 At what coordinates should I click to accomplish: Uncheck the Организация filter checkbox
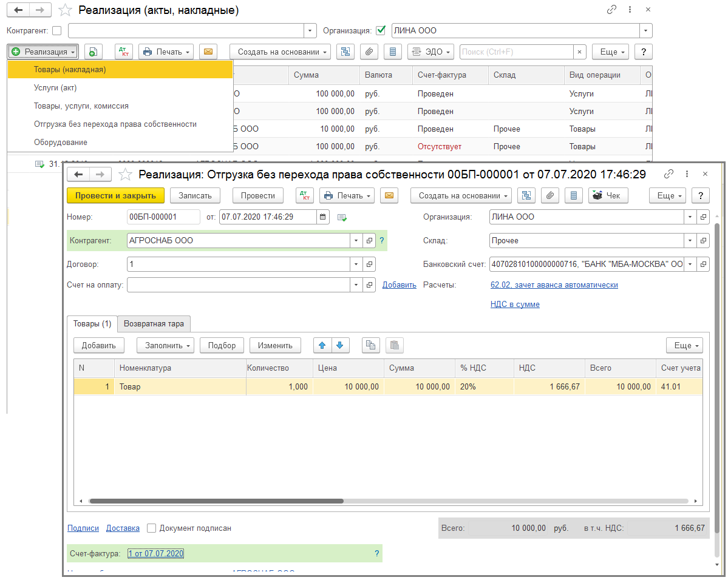(381, 30)
